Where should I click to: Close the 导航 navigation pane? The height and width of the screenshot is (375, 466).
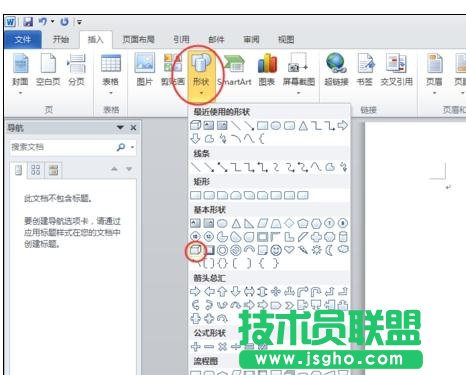point(133,127)
